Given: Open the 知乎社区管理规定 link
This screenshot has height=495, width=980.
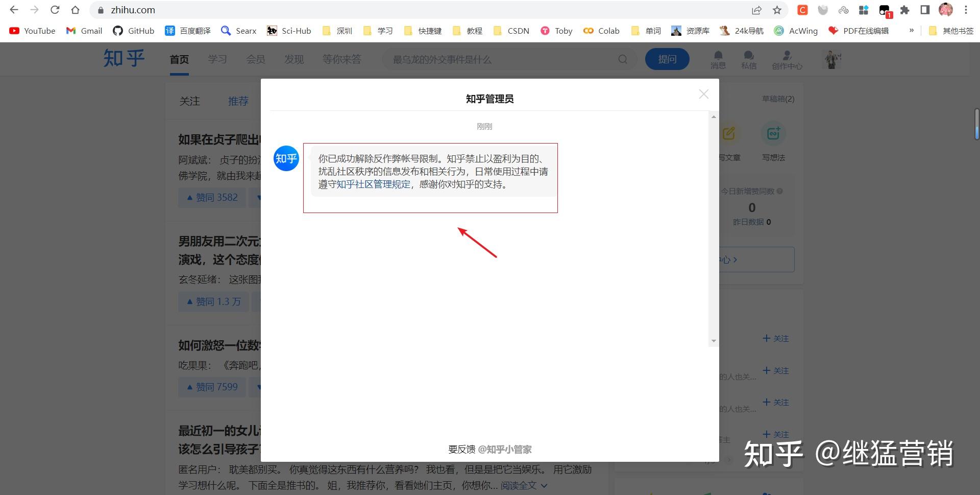Looking at the screenshot, I should 373,184.
